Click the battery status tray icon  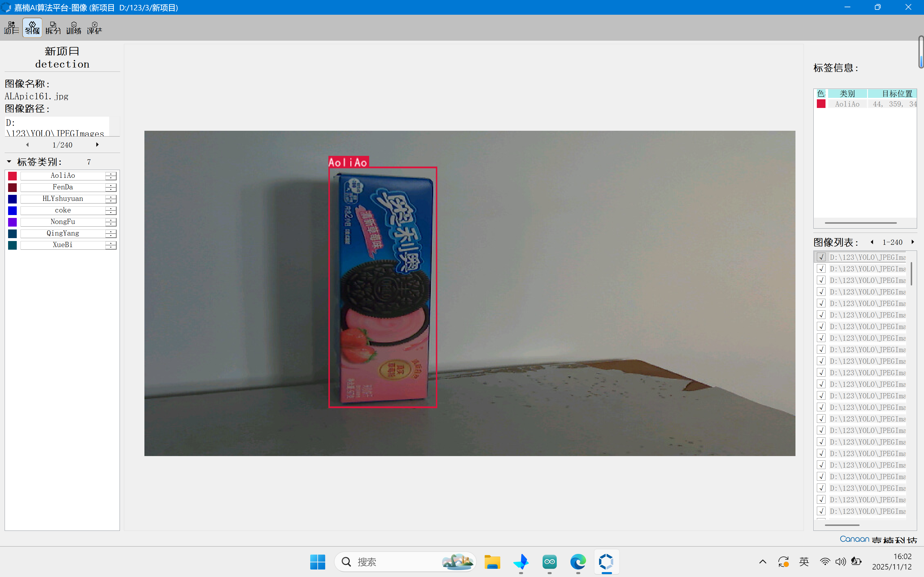[856, 561]
